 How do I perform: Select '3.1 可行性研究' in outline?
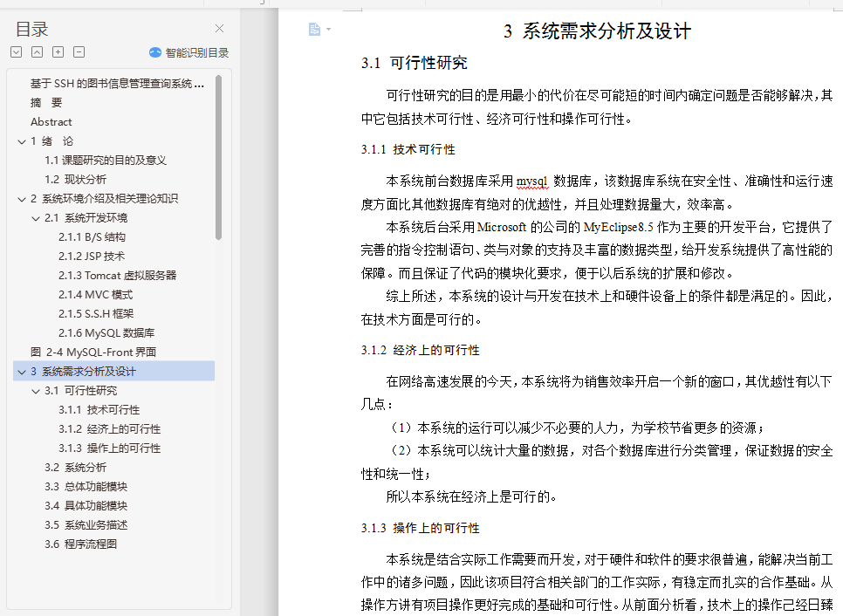pyautogui.click(x=80, y=391)
